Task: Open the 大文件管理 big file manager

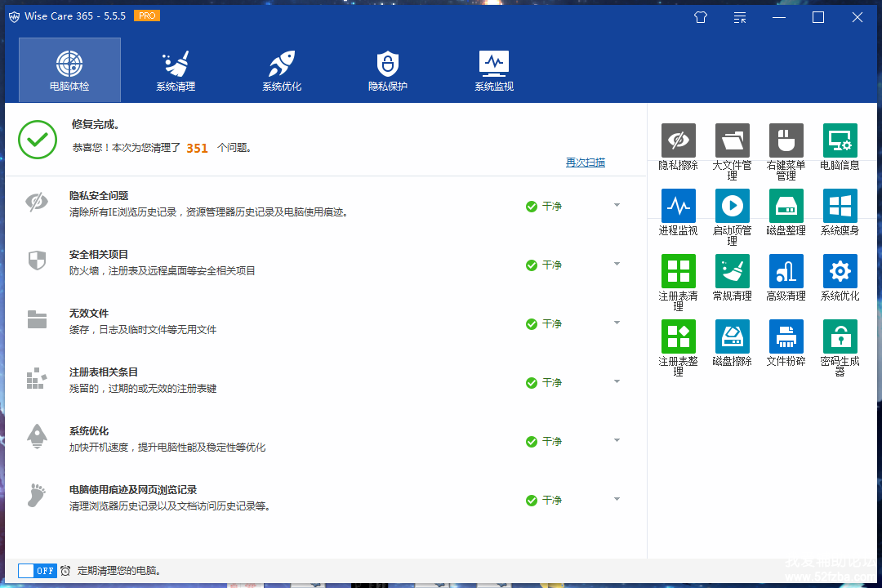Action: tap(733, 140)
